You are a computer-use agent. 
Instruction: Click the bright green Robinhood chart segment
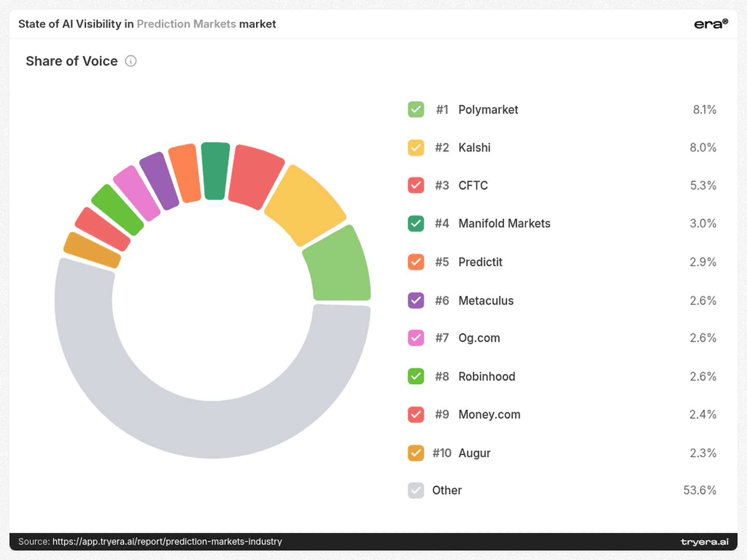point(117,210)
